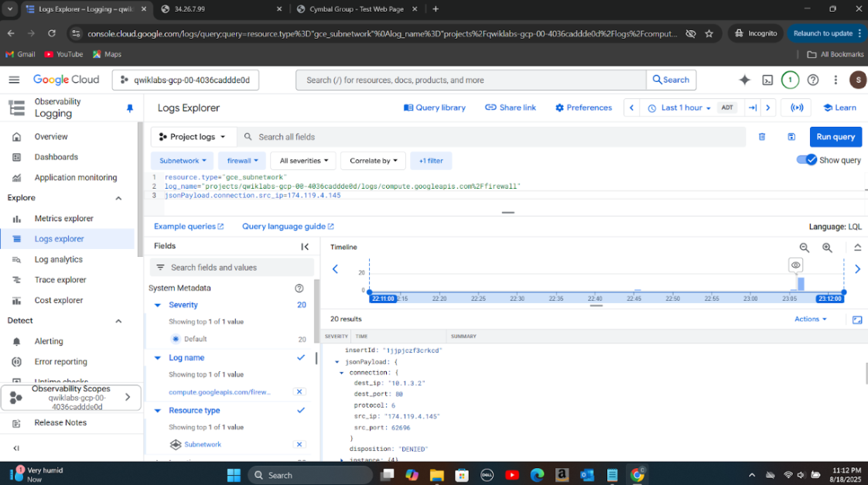Save the query with the save icon

[791, 137]
